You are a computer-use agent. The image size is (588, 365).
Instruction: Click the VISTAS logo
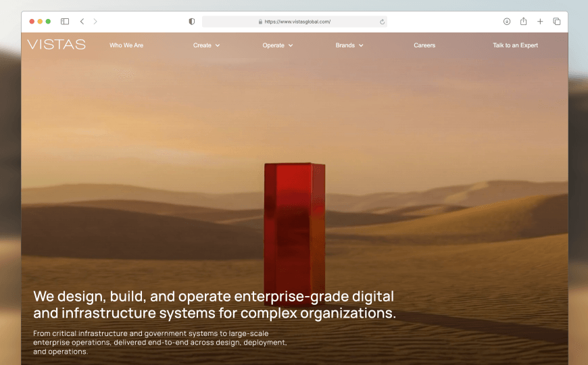tap(56, 45)
